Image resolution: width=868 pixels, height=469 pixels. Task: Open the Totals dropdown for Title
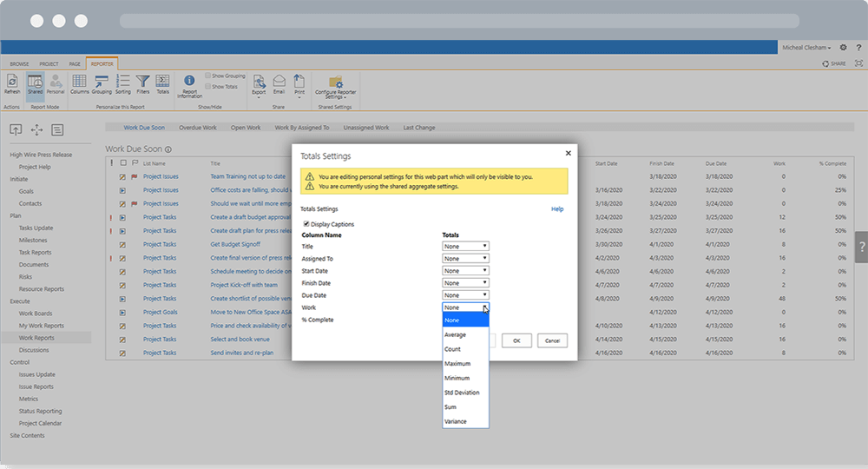click(465, 247)
